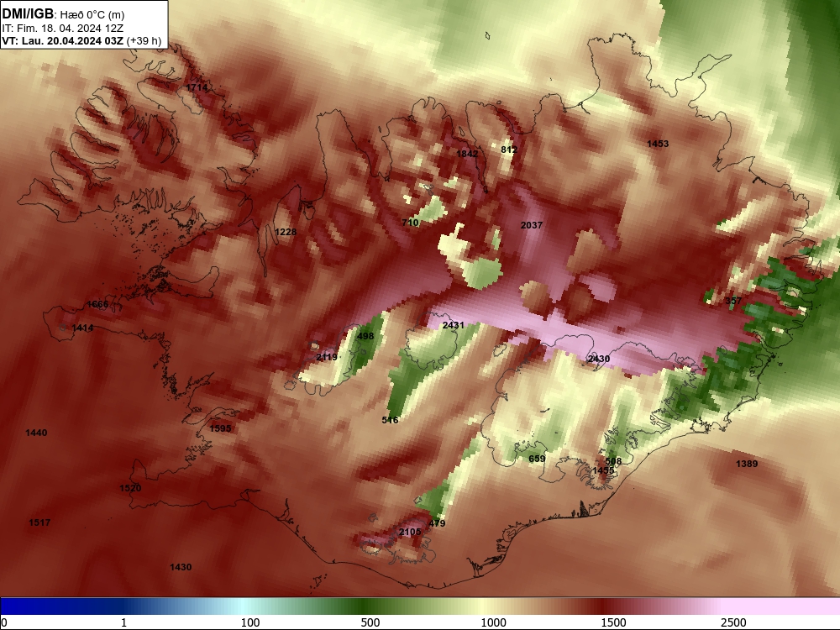This screenshot has height=630, width=840.
Task: Click the map value 1389
Action: pyautogui.click(x=747, y=464)
